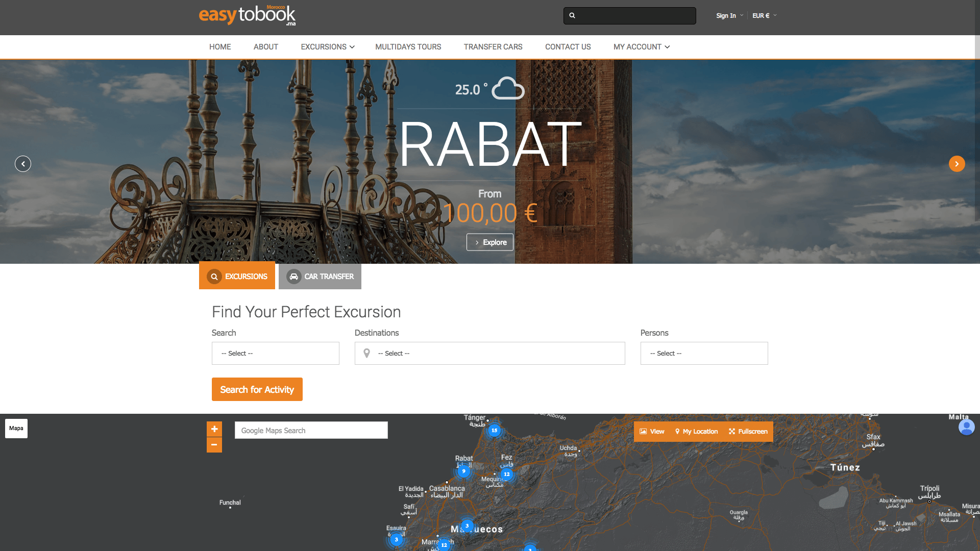Zoom out the map with minus button
Viewport: 980px width, 551px height.
214,445
